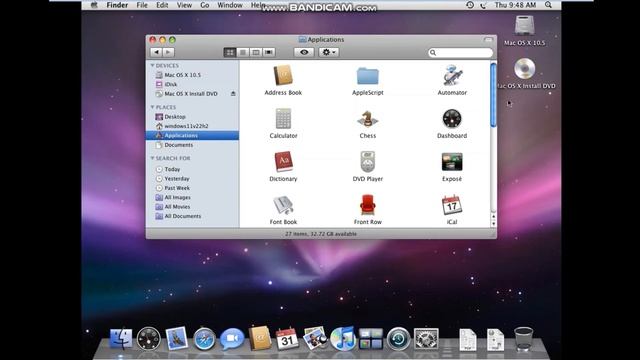Collapse the SEARCH FOR sidebar section
Screen dimensions: 640x360
click(x=152, y=158)
